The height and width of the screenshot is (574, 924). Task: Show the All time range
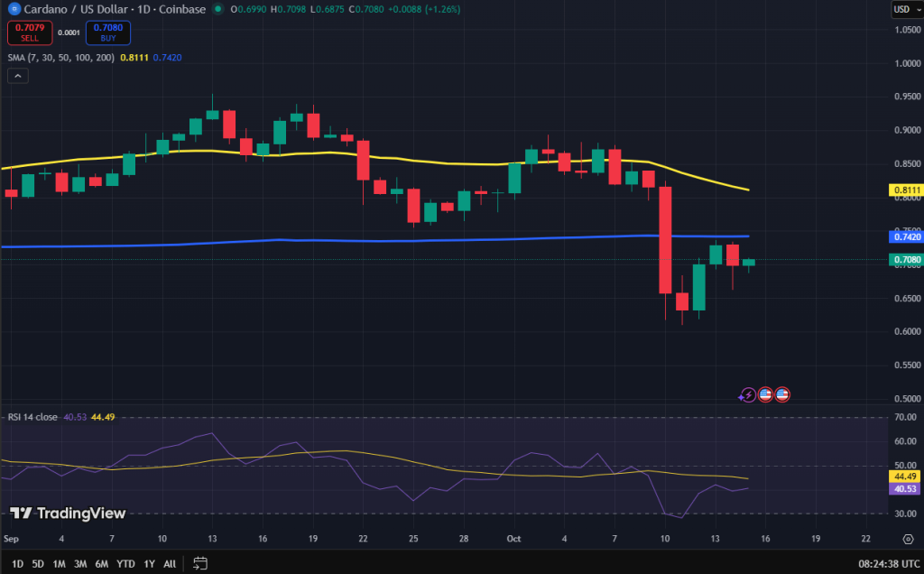tap(170, 564)
